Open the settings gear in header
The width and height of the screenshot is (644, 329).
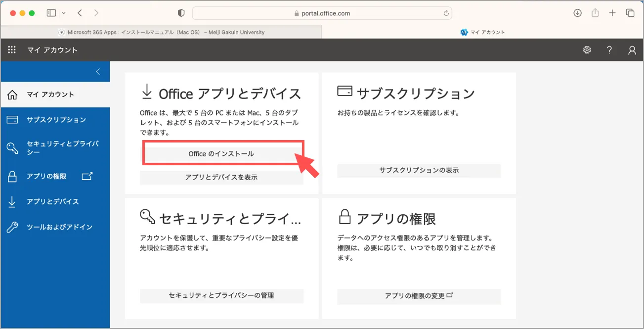(x=587, y=50)
